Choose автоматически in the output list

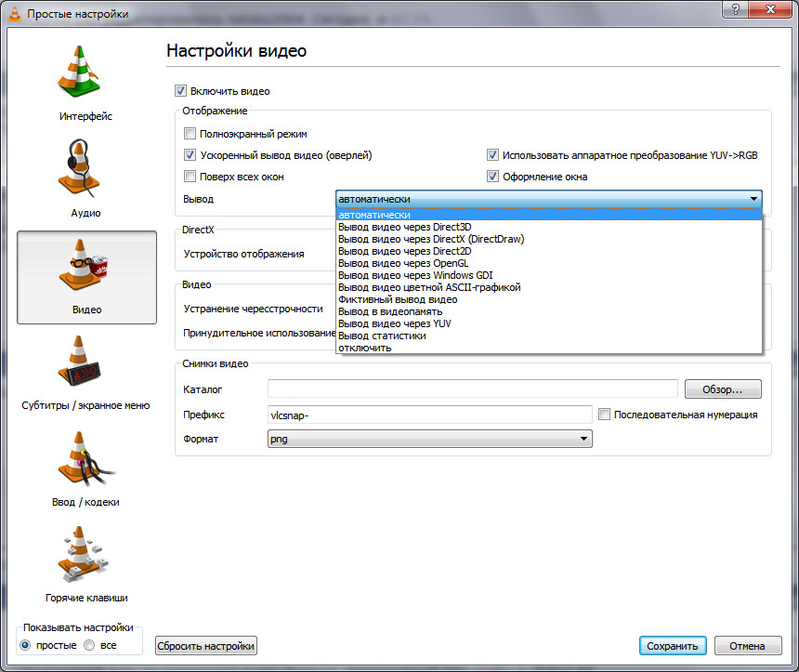click(549, 215)
